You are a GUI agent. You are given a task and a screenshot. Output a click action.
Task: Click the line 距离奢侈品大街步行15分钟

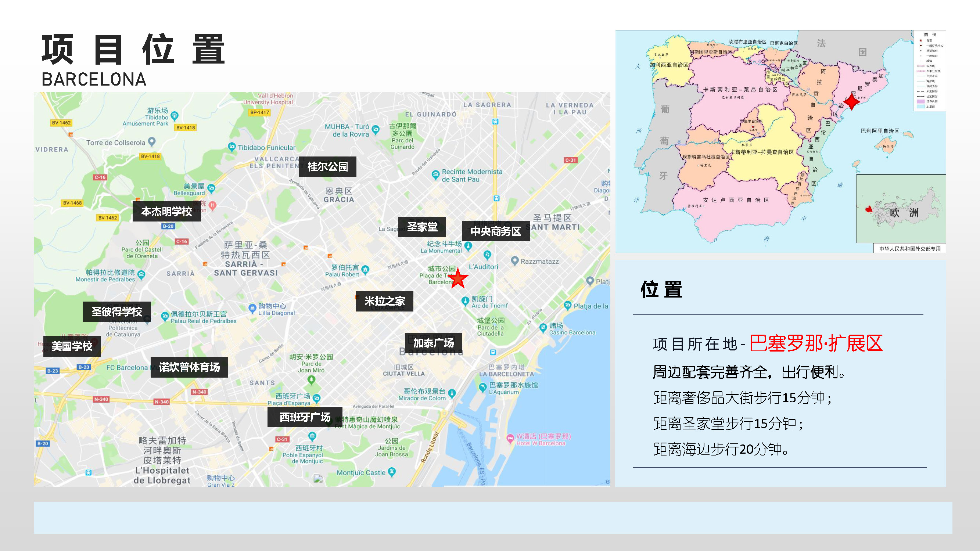pos(742,398)
